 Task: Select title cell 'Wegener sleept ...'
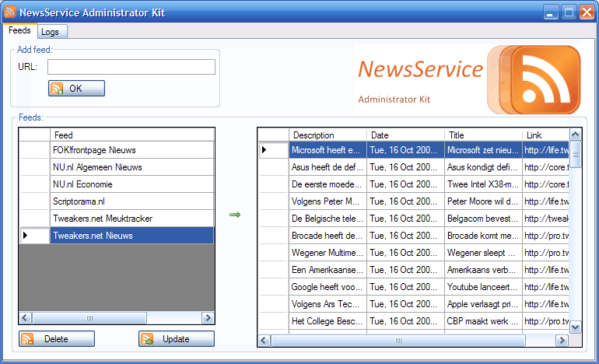click(483, 253)
